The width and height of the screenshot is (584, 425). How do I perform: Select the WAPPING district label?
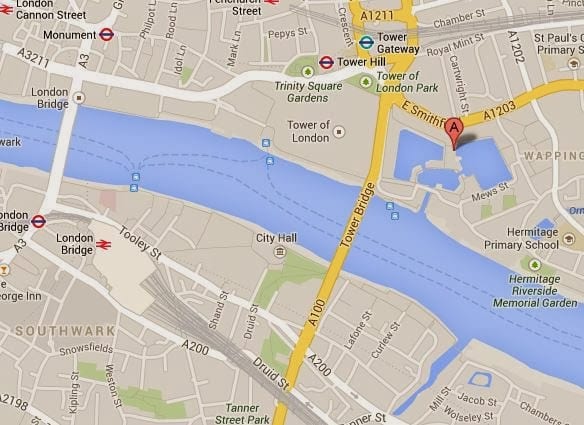554,156
